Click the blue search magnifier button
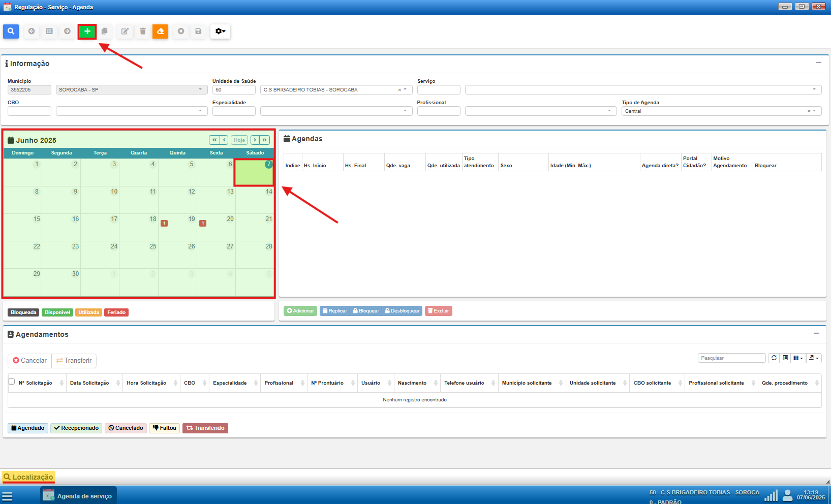 pyautogui.click(x=11, y=31)
